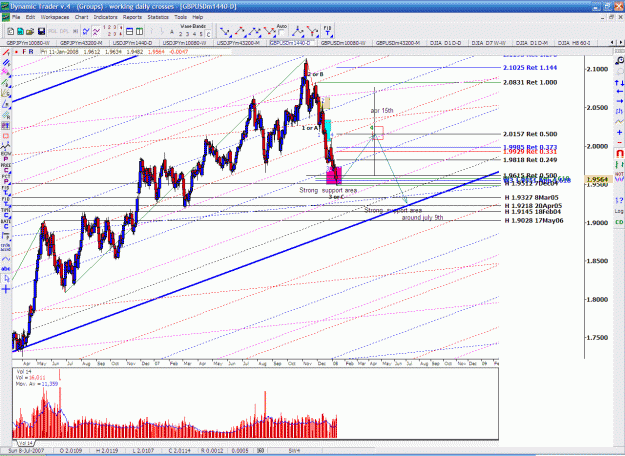Switch to the DJIA D1 D-D chart tab

click(445, 43)
